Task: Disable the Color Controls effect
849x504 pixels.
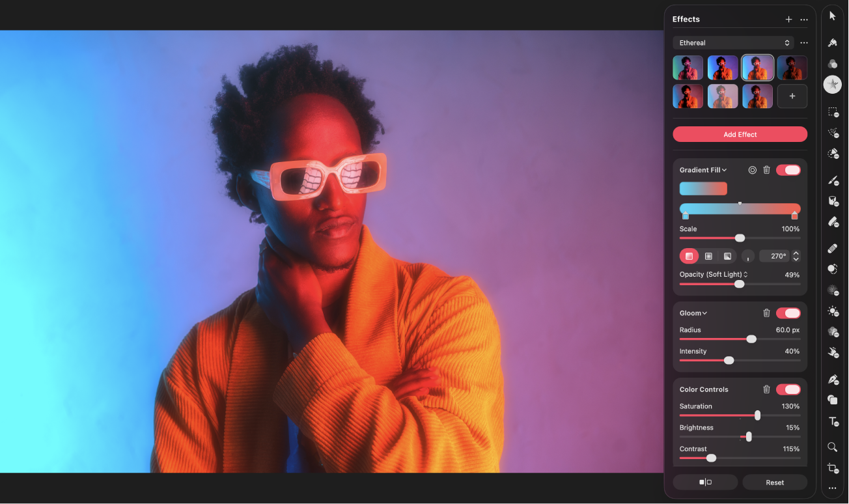Action: (x=788, y=389)
